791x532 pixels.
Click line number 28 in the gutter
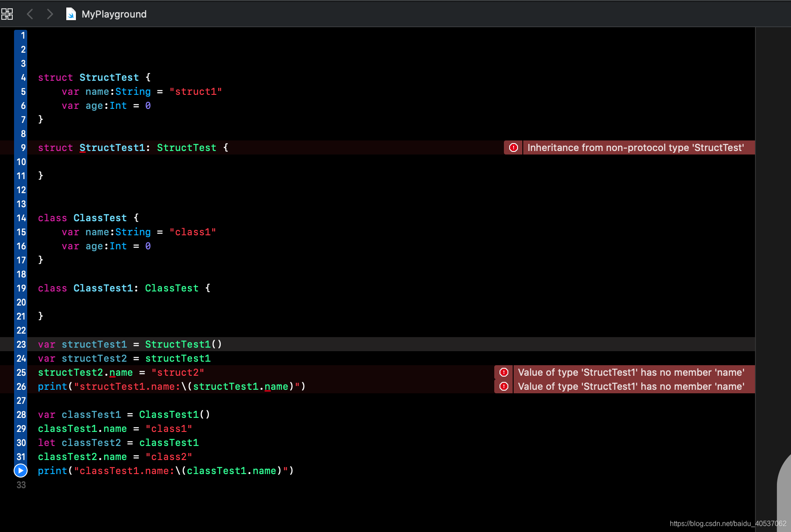coord(21,415)
